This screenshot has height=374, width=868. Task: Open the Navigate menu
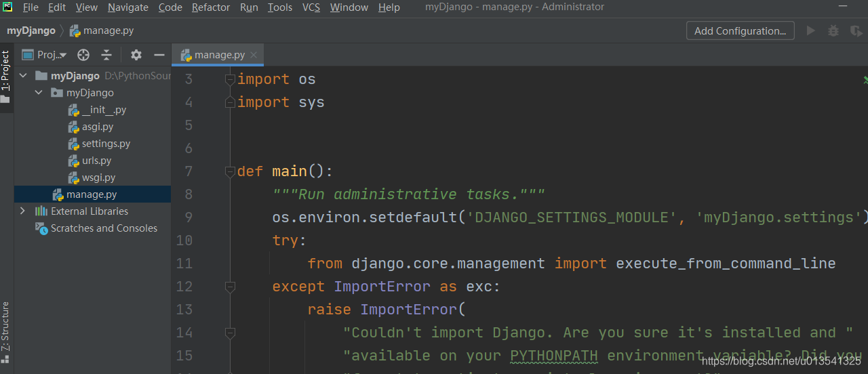tap(128, 7)
